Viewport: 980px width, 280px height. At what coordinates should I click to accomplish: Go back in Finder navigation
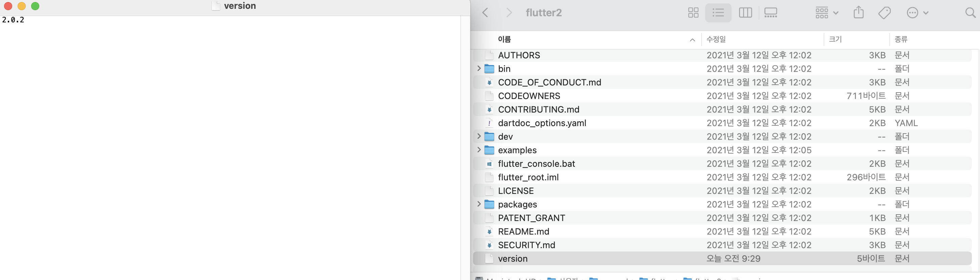coord(485,13)
